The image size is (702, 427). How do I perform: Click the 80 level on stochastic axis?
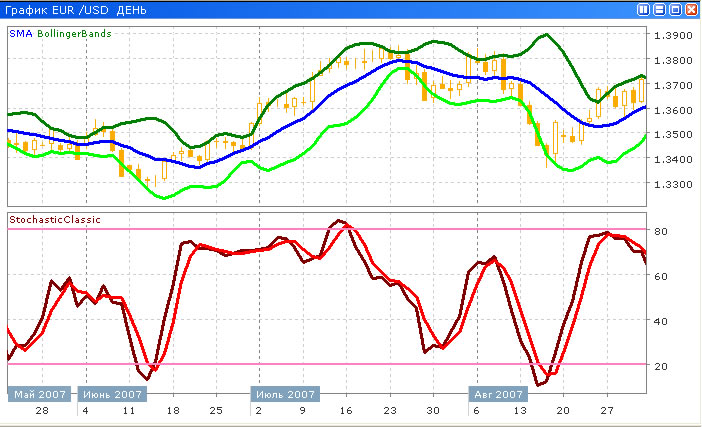(661, 231)
